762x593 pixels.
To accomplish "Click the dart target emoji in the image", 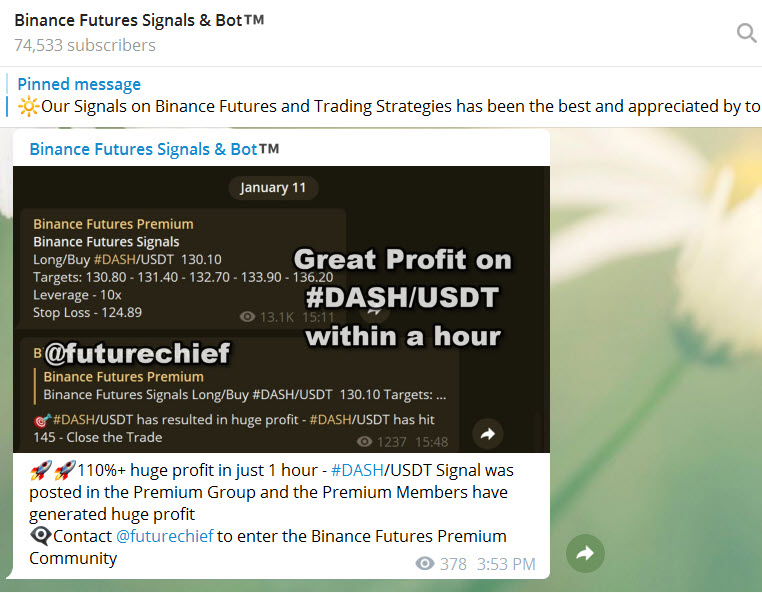I will (x=42, y=421).
